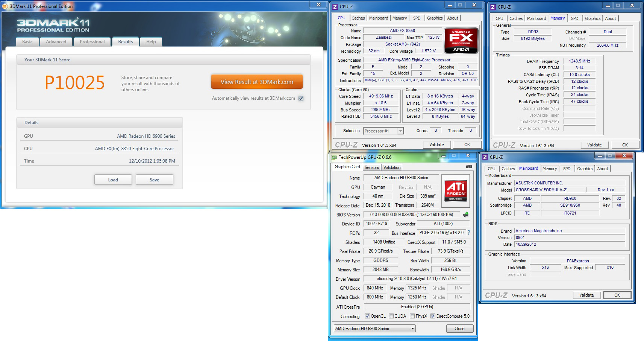
Task: Open the Professional tab in 3DMark
Action: (92, 42)
